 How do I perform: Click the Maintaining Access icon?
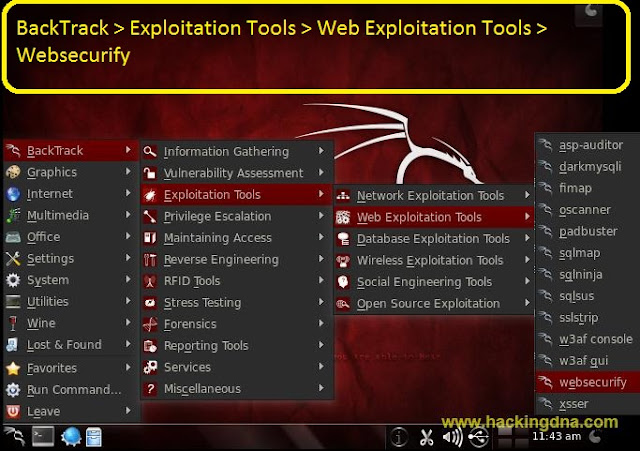pos(150,238)
